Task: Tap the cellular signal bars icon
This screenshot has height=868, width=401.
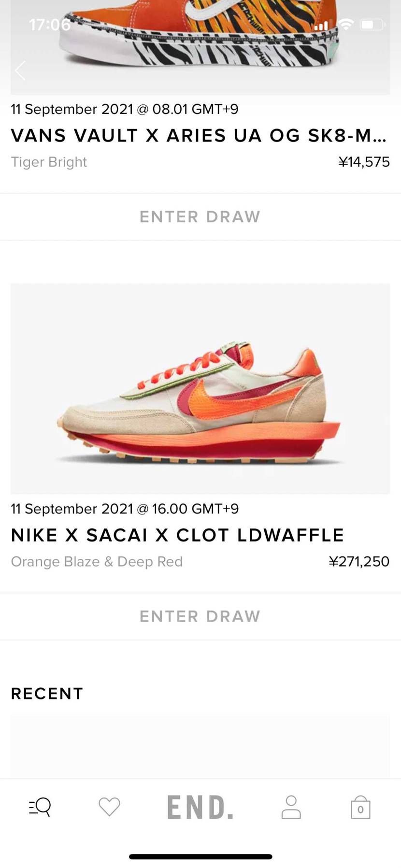Action: click(x=321, y=25)
